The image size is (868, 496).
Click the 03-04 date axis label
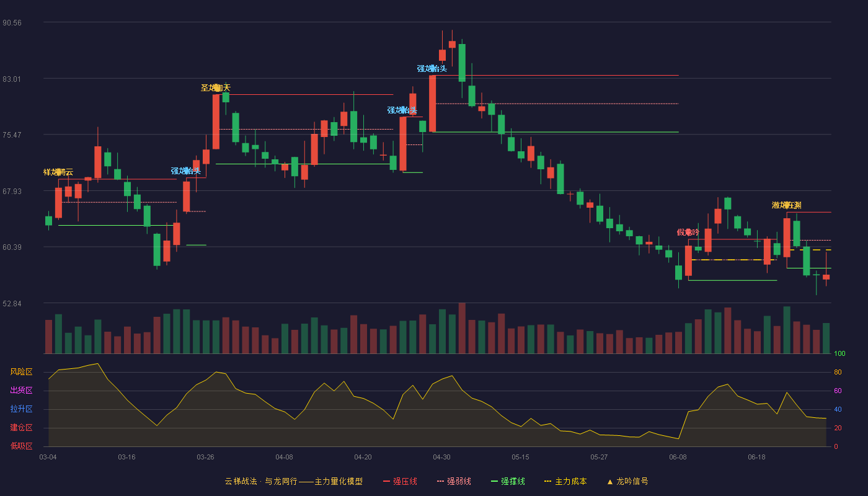48,457
